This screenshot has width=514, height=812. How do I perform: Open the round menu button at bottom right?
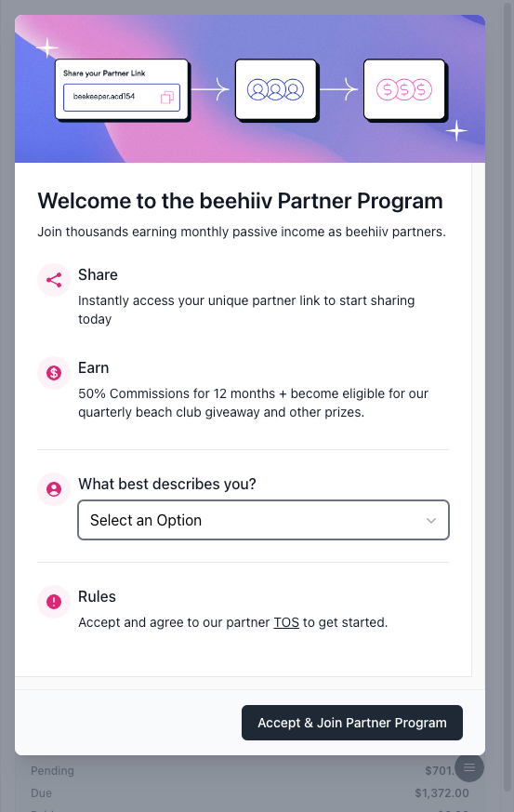pyautogui.click(x=469, y=767)
